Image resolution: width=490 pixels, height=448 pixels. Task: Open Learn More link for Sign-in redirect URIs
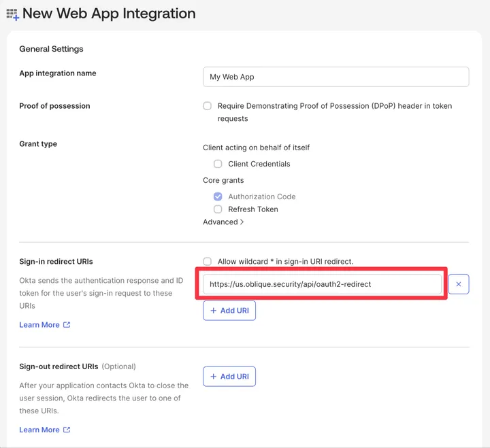[x=39, y=325]
